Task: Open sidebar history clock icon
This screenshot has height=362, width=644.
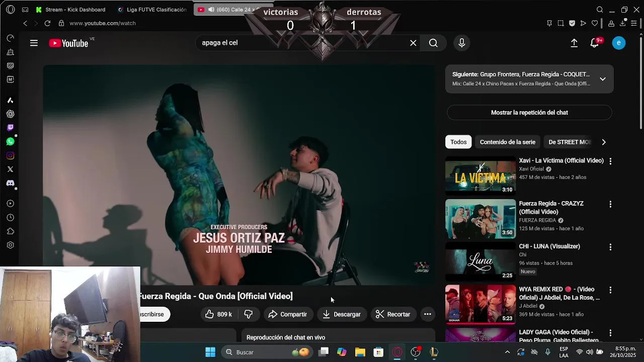Action: [x=10, y=218]
